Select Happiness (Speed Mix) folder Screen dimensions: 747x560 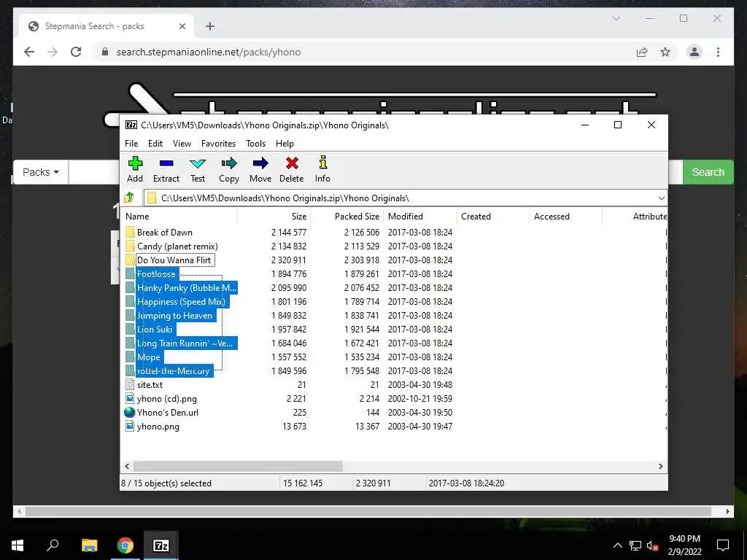tap(181, 302)
